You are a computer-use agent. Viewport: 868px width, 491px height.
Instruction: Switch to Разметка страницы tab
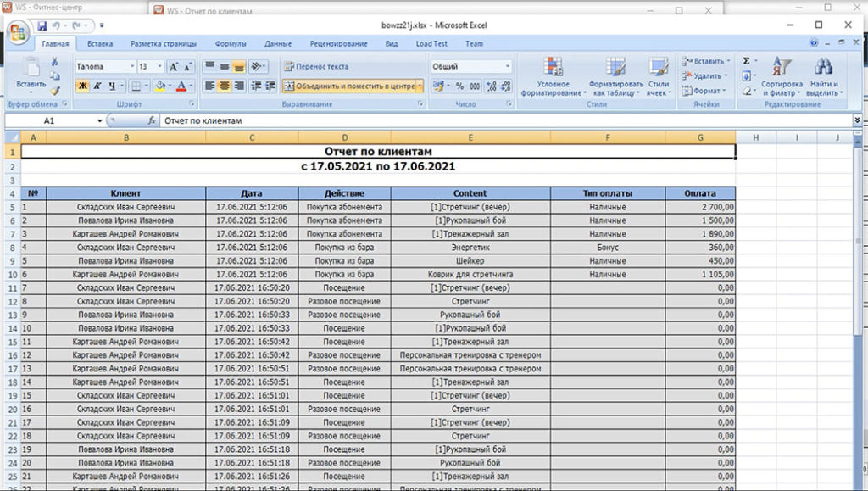pyautogui.click(x=164, y=43)
